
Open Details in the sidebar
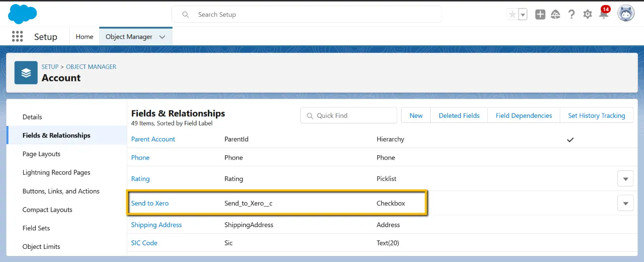[32, 117]
